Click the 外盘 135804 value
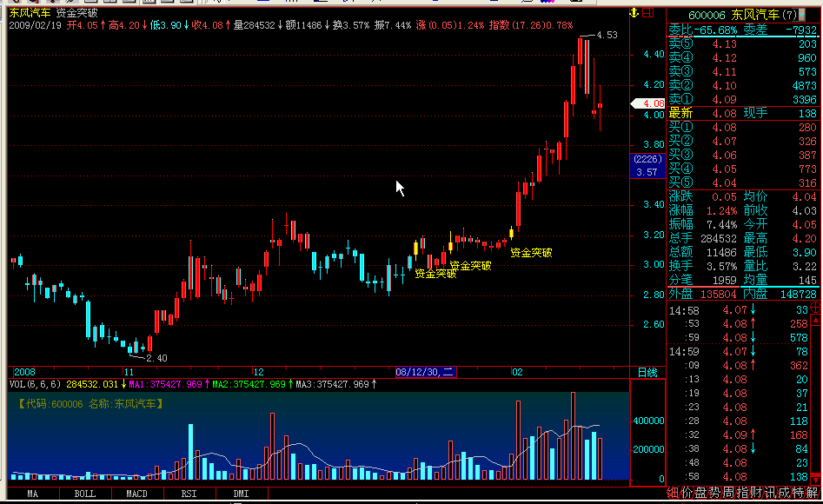 click(718, 295)
